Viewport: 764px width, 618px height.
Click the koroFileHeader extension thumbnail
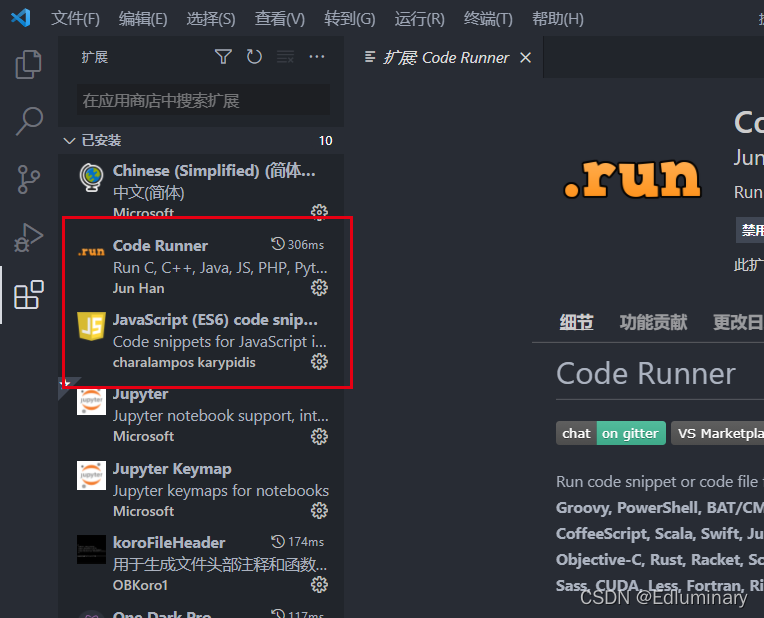[x=91, y=549]
